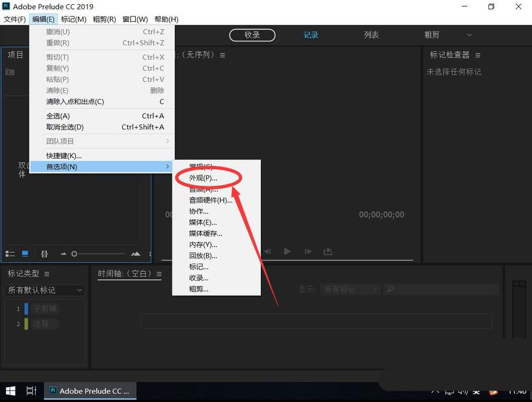This screenshot has height=402, width=532.
Task: Open 时间轴 panel menu icon
Action: [x=159, y=274]
